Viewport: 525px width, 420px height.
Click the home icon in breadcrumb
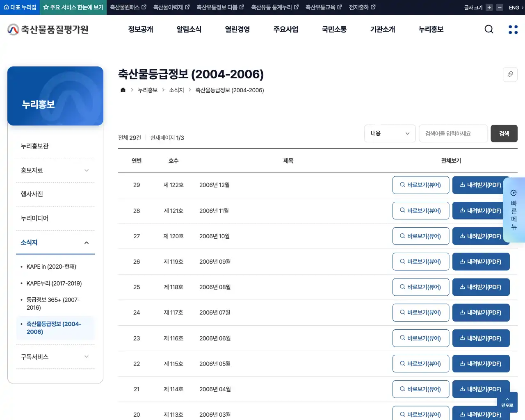coord(123,90)
